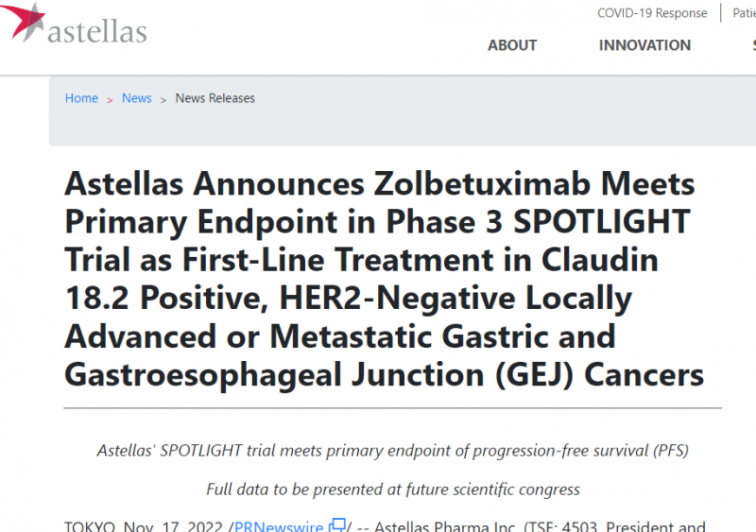This screenshot has height=532, width=756.
Task: Click the horizontal divider below the headline
Action: [392, 408]
